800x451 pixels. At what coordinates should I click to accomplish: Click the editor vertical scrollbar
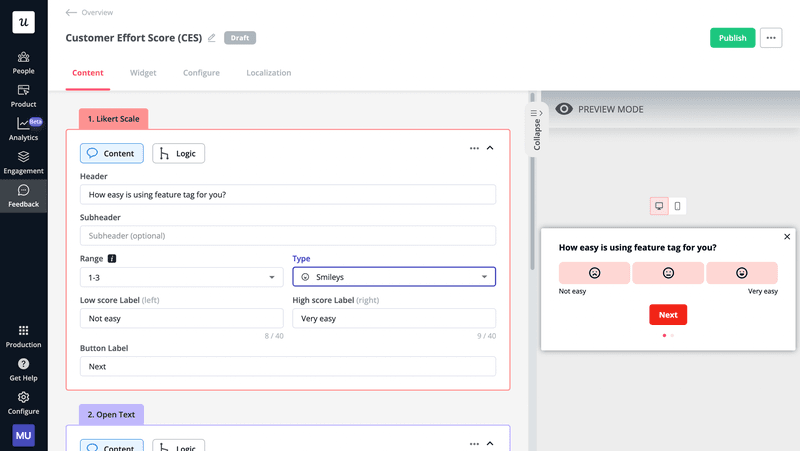click(532, 182)
